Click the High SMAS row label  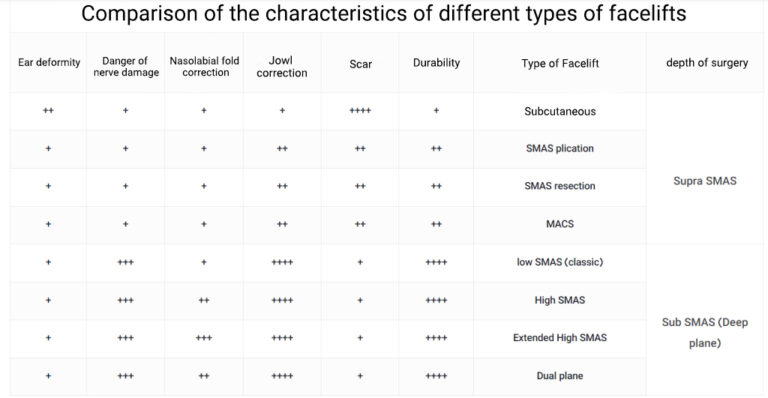pyautogui.click(x=560, y=300)
